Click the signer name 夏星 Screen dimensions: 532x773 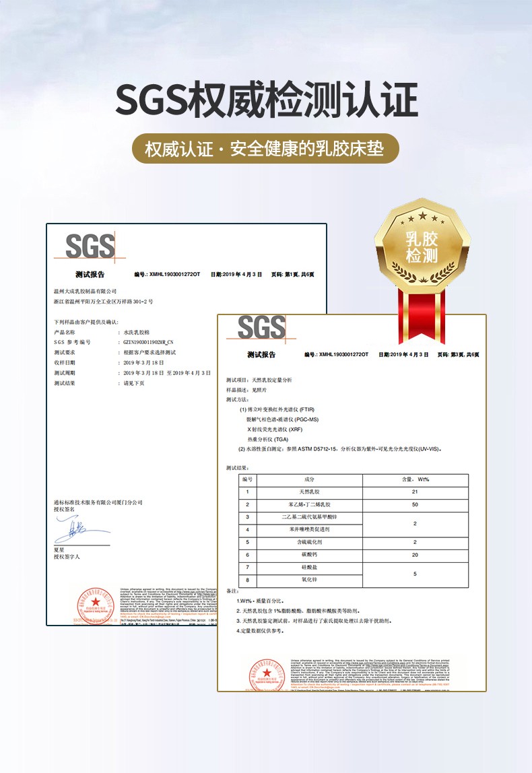coord(59,549)
